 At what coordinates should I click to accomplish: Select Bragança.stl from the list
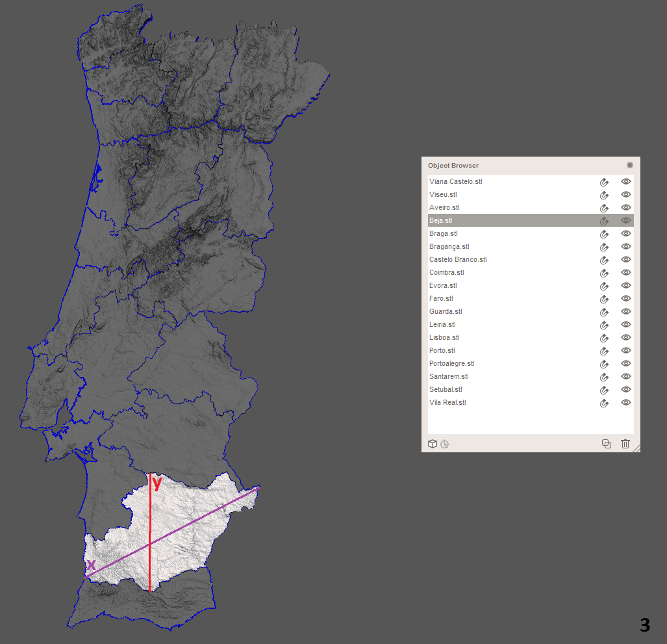point(449,246)
